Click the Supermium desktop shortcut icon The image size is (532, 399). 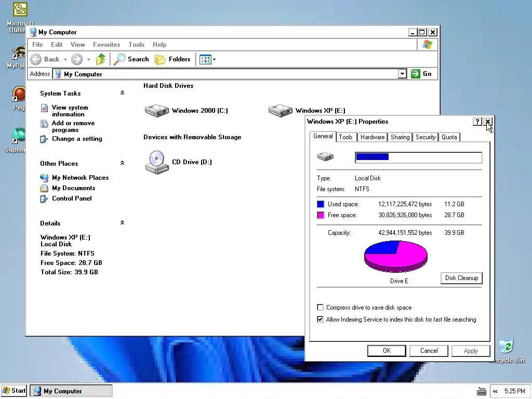click(19, 136)
